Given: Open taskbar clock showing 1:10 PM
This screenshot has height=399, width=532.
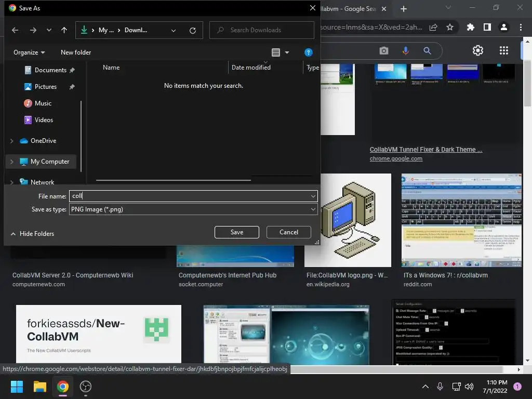Looking at the screenshot, I should (495, 387).
